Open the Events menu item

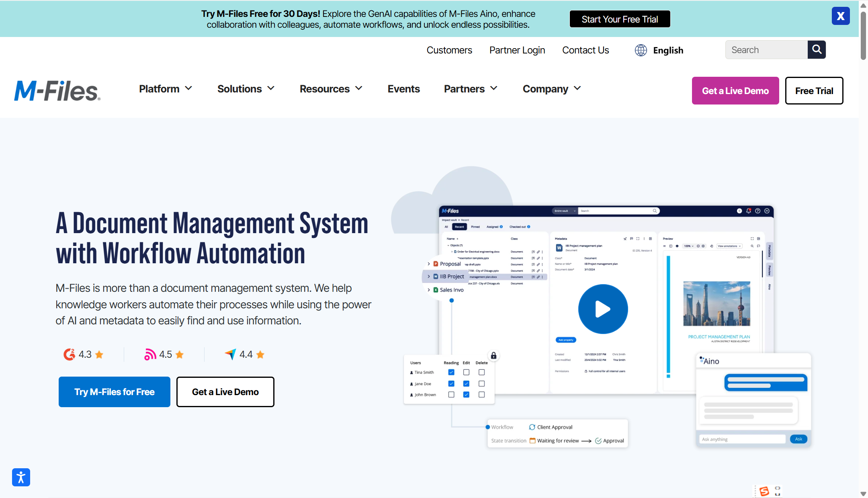click(403, 89)
